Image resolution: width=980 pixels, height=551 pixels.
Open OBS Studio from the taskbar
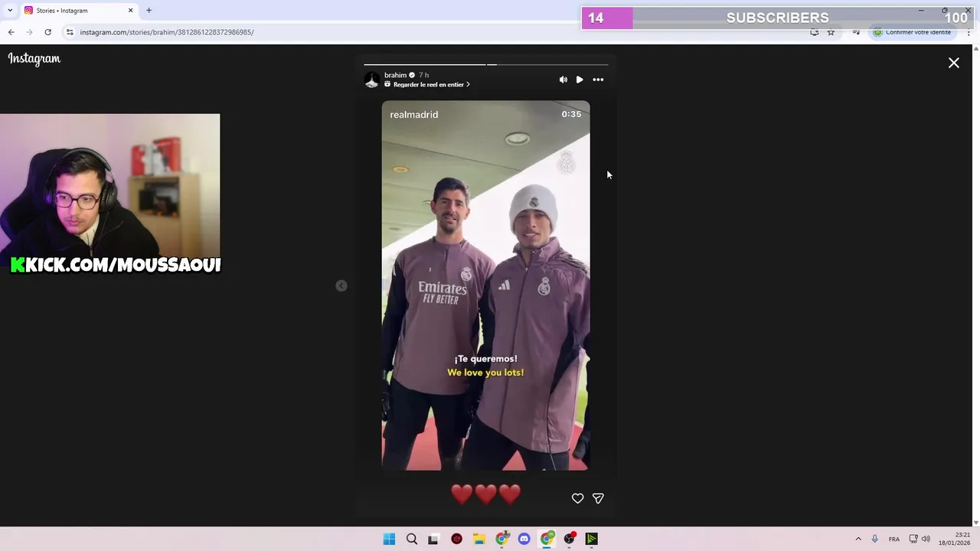click(x=570, y=539)
